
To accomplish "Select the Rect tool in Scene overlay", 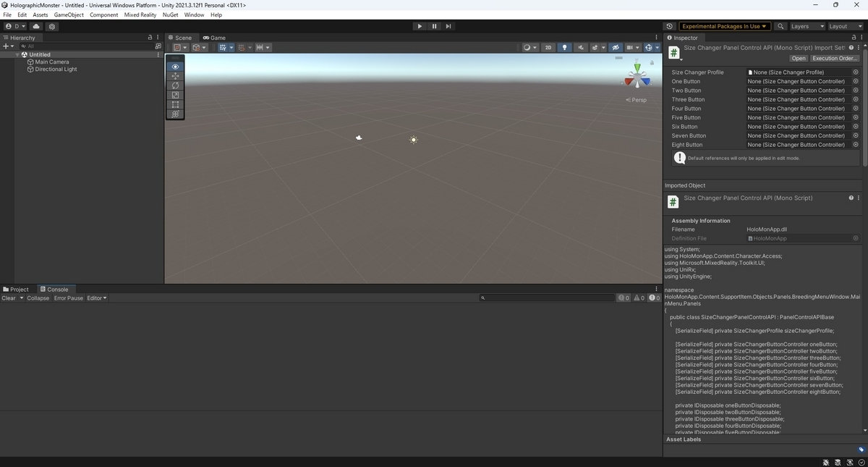I will (x=175, y=104).
